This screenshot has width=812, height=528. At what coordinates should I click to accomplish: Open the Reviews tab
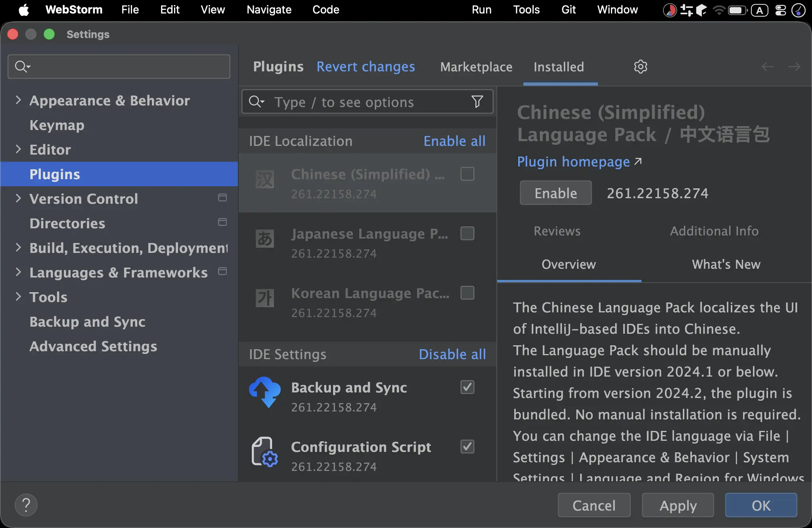click(557, 231)
